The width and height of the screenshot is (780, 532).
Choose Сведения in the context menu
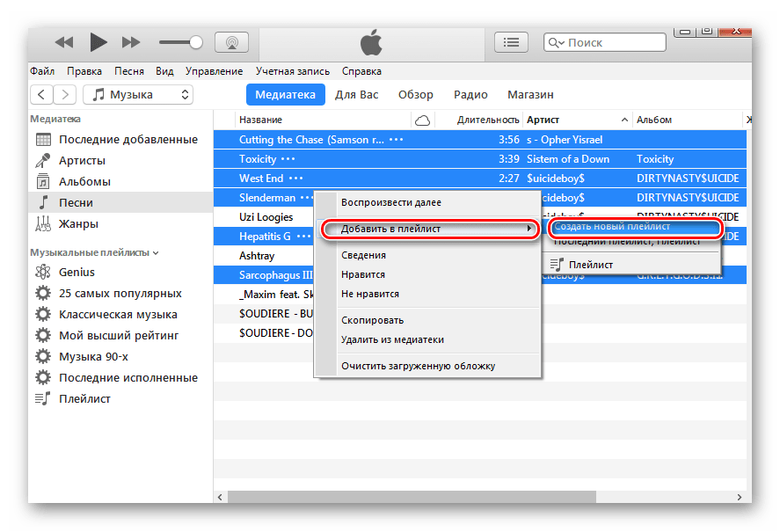tap(428, 255)
